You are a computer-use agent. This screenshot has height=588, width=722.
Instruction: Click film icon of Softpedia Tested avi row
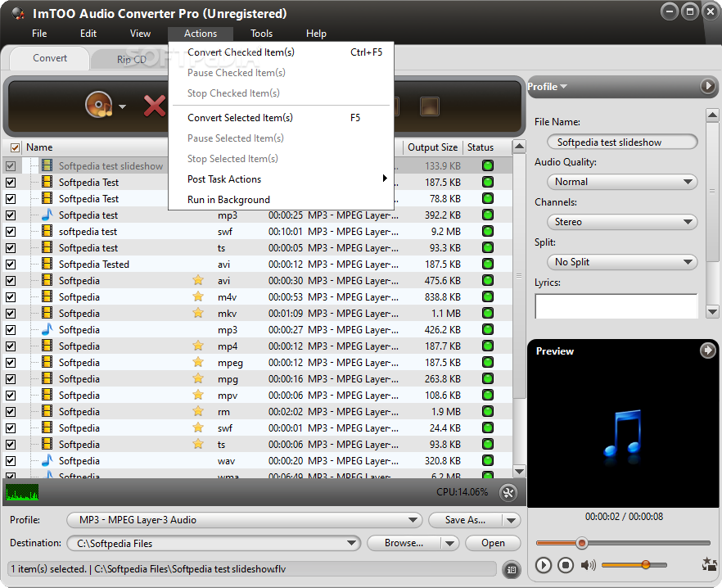[x=47, y=264]
